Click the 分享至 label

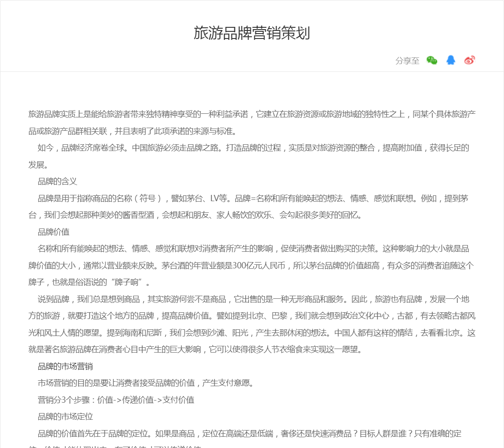click(407, 61)
